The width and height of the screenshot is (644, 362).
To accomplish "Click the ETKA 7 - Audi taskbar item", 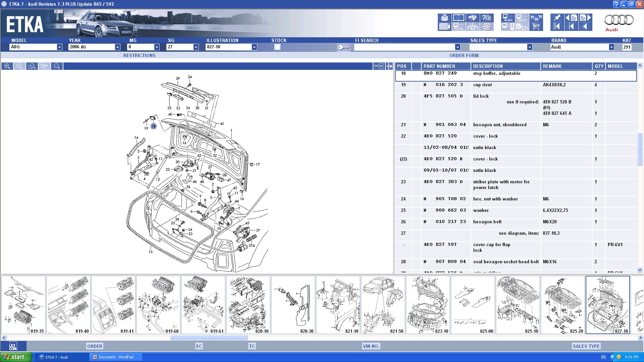I will [62, 357].
